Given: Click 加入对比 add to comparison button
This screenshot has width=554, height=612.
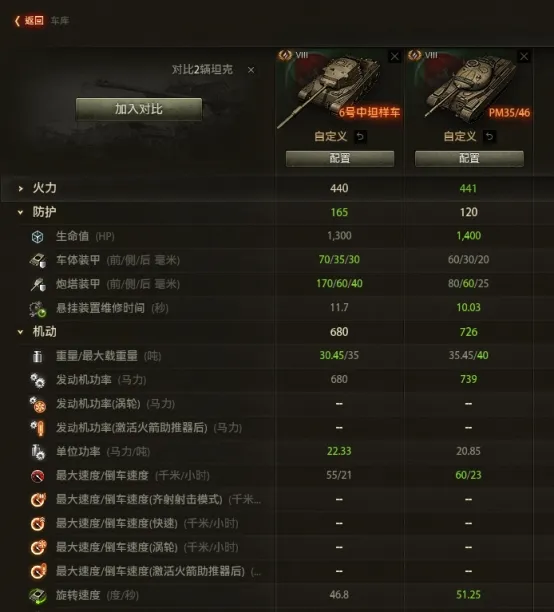Looking at the screenshot, I should point(139,109).
